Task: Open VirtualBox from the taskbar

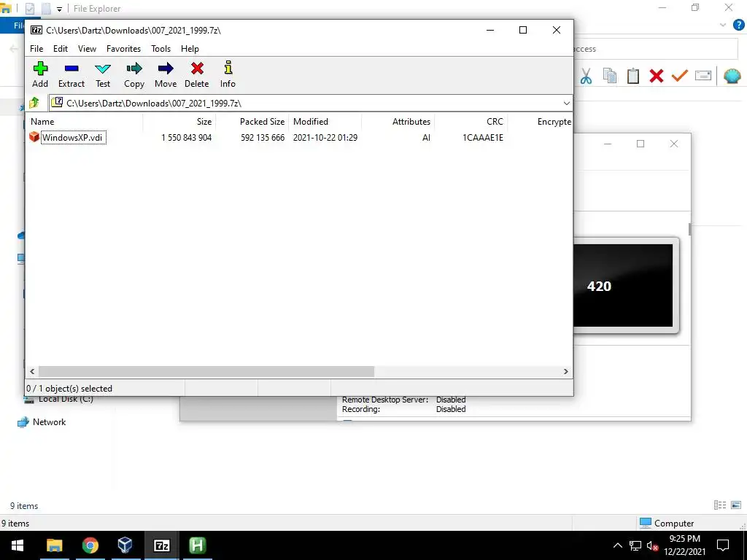Action: [x=125, y=545]
